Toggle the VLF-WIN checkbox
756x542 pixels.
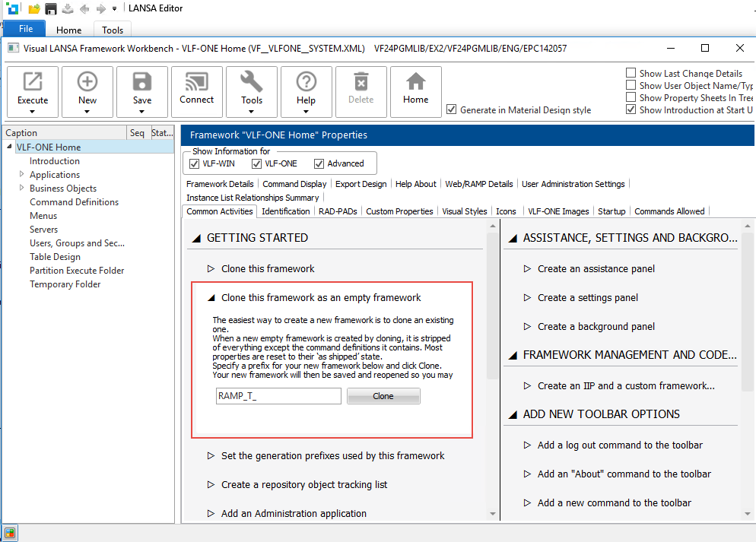click(x=194, y=163)
